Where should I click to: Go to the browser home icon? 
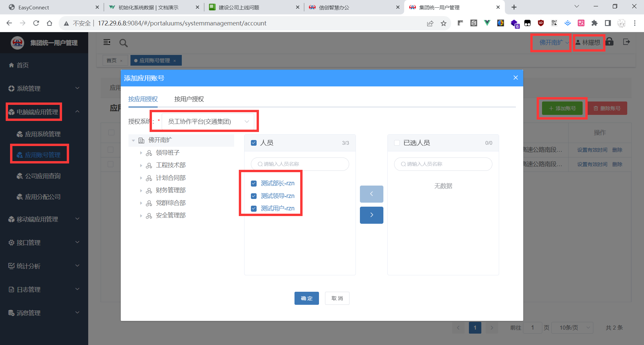[x=50, y=23]
